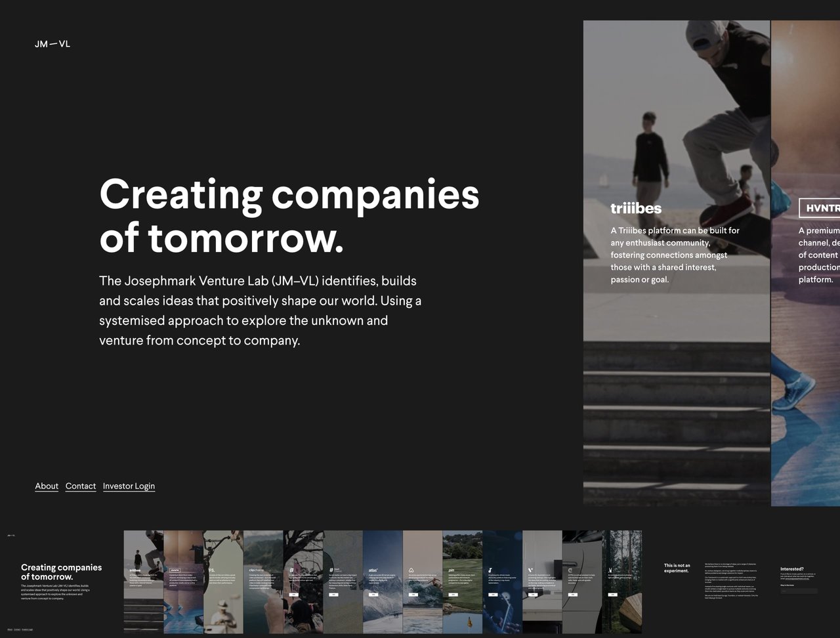
Task: Click the C monogram venture logo
Action: [570, 569]
